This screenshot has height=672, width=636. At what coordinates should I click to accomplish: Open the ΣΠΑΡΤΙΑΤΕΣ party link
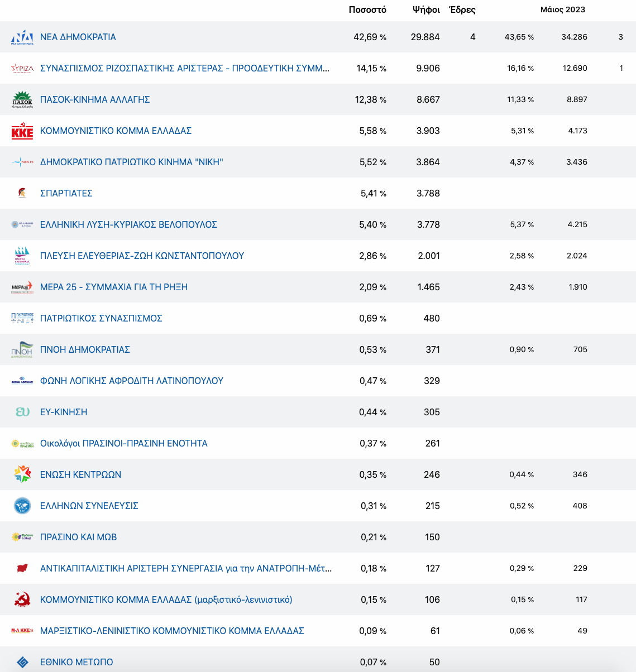[x=66, y=193]
